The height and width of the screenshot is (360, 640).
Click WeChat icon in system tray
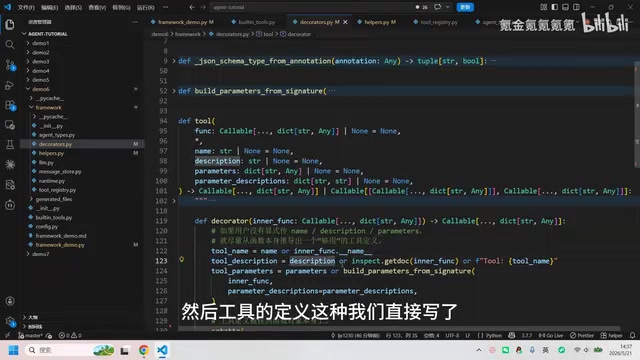506,350
